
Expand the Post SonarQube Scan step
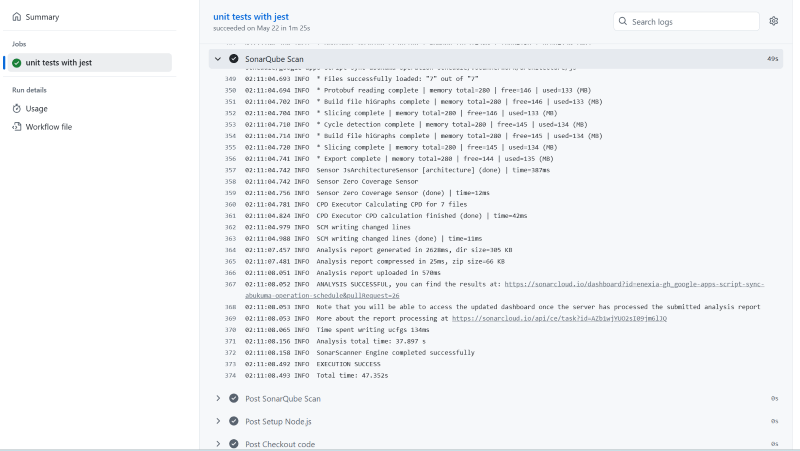pyautogui.click(x=217, y=398)
